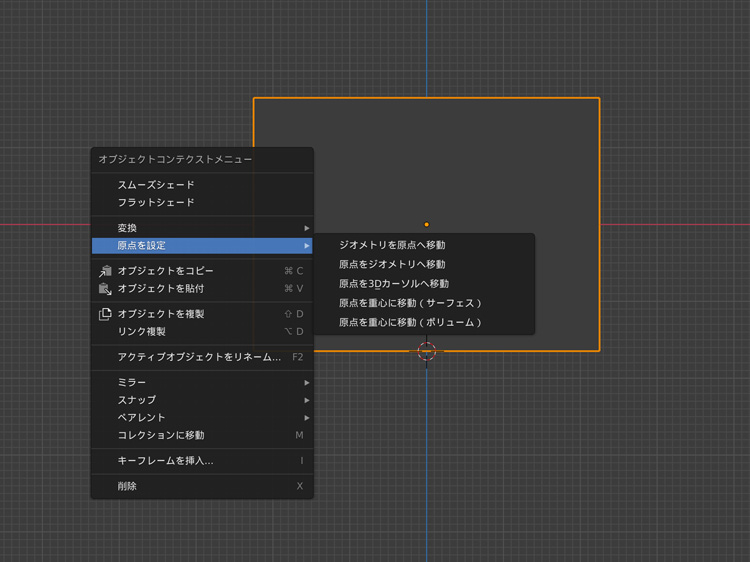Open アクティブオブジェクトをリネーム

pyautogui.click(x=199, y=357)
